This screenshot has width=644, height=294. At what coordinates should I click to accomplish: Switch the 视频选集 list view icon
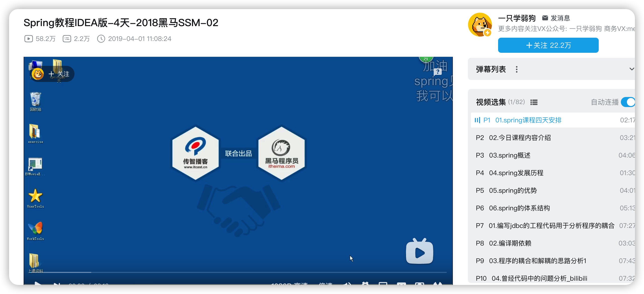[x=534, y=102]
